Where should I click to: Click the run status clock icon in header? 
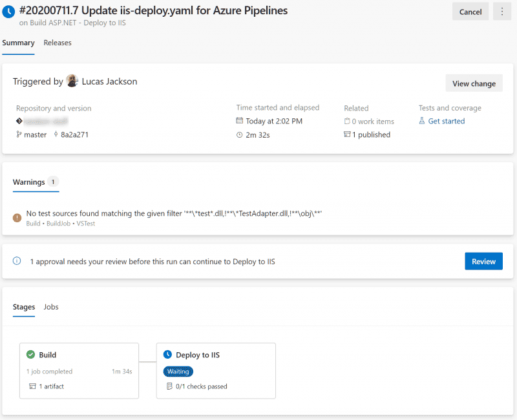coord(8,12)
